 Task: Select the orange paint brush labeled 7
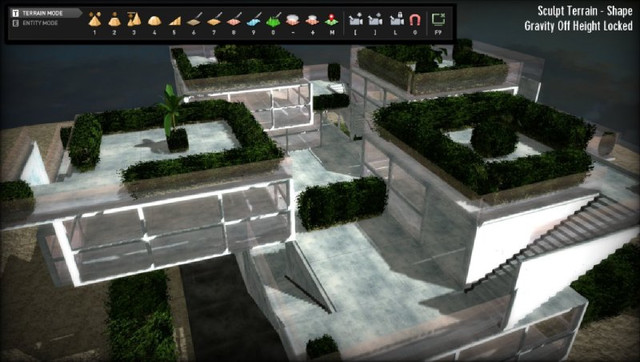pos(214,20)
